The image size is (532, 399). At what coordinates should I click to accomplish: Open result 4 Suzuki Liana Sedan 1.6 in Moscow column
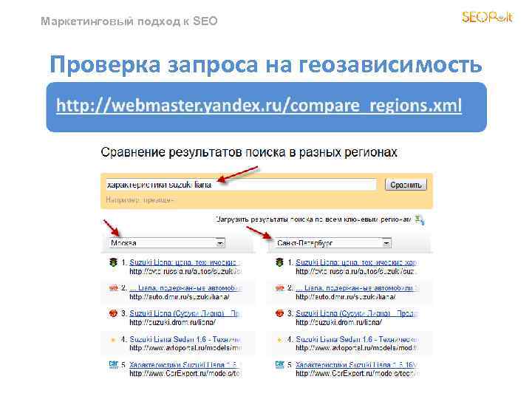[x=185, y=339]
